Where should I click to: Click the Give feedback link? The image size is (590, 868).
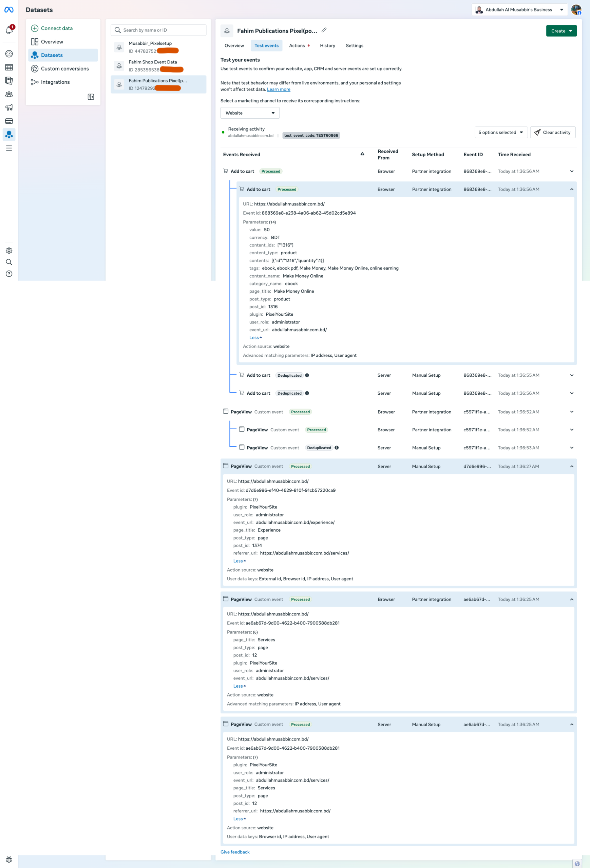click(235, 852)
